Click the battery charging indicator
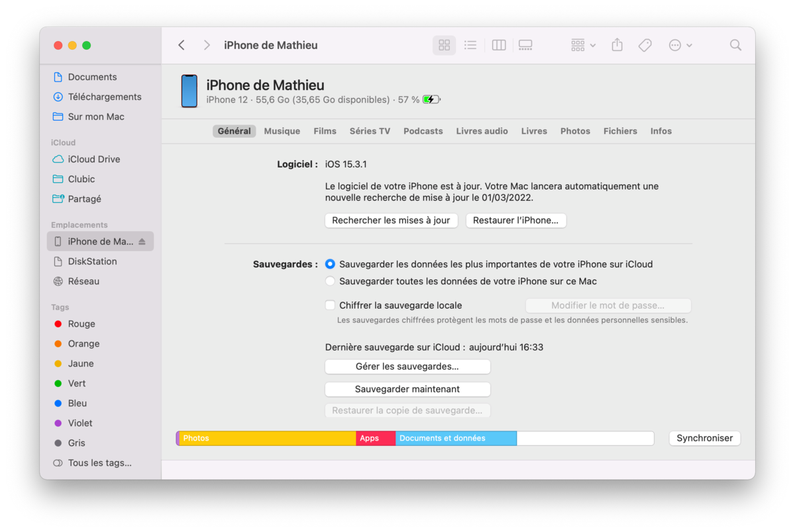The width and height of the screenshot is (795, 532). 431,99
